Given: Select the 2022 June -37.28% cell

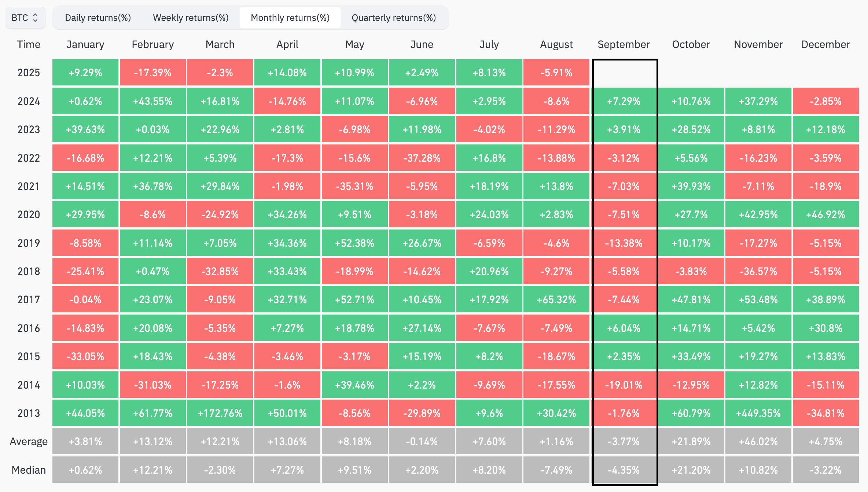Looking at the screenshot, I should [x=422, y=158].
